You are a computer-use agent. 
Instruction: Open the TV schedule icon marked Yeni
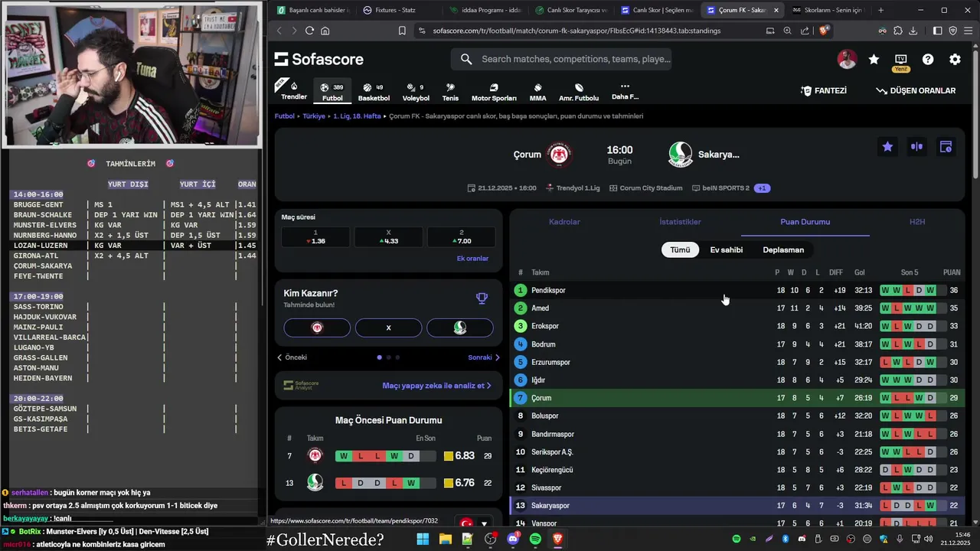901,60
